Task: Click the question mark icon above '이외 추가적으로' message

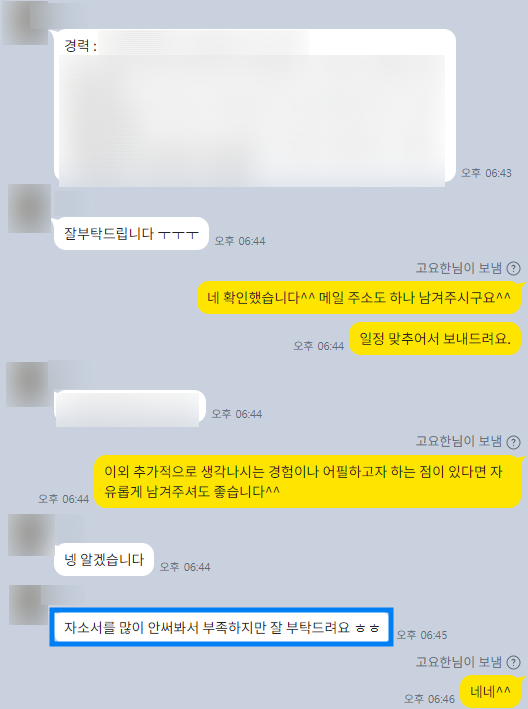Action: [x=513, y=442]
